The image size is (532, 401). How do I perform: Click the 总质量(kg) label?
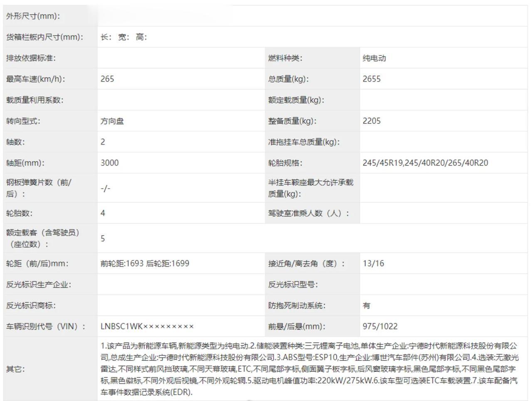coord(288,79)
